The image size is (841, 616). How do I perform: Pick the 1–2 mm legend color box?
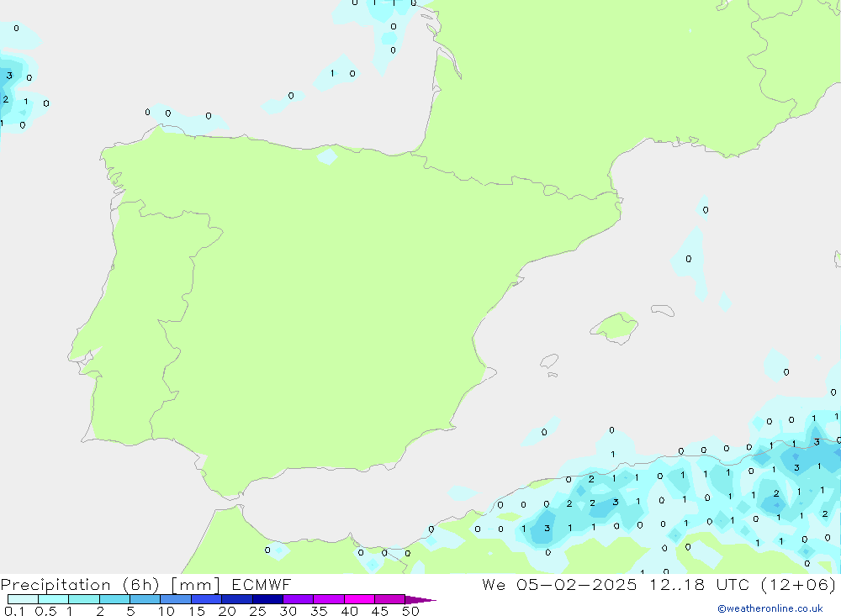pos(84,599)
